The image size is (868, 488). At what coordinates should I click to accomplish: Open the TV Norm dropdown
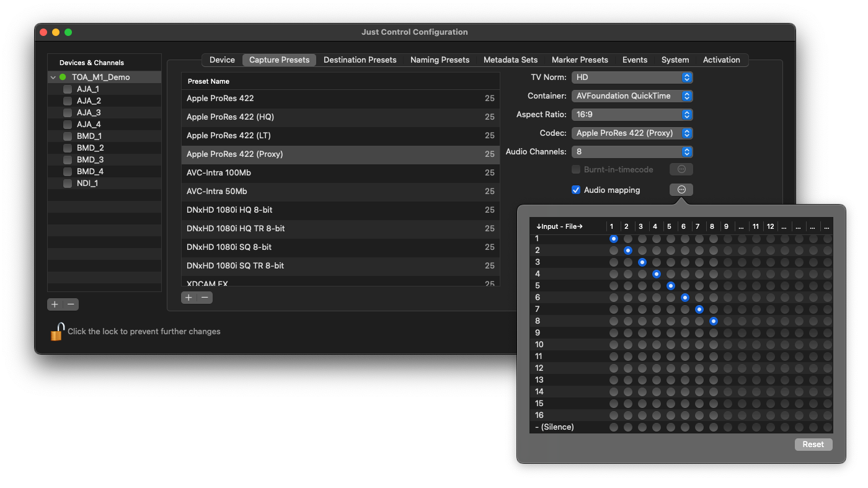[x=632, y=78]
